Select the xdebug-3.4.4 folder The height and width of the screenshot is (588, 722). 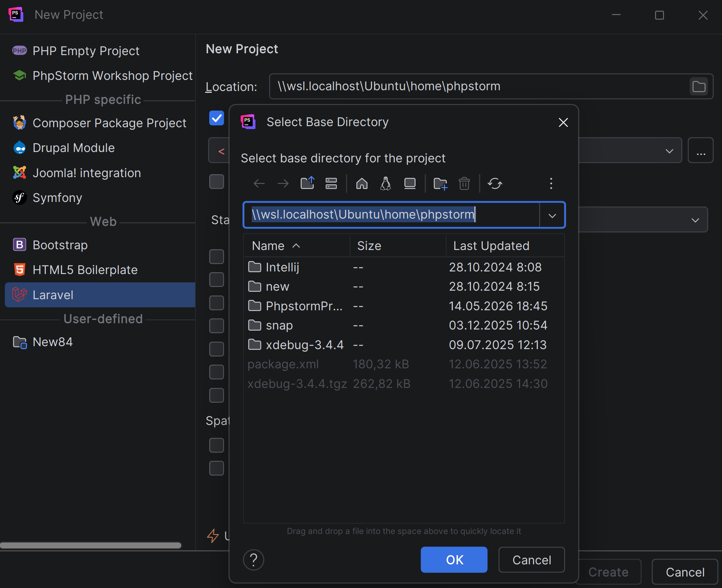pos(404,345)
